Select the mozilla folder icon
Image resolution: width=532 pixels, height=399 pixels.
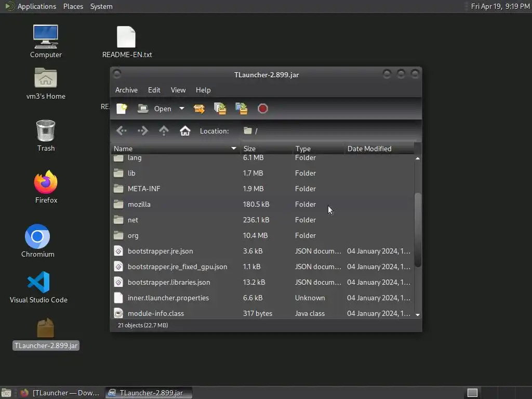118,204
